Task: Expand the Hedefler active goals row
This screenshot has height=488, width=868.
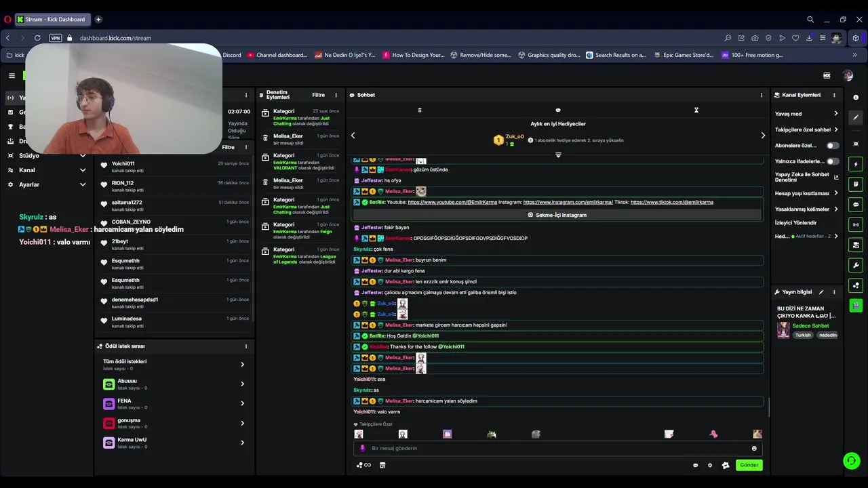Action: click(x=807, y=237)
